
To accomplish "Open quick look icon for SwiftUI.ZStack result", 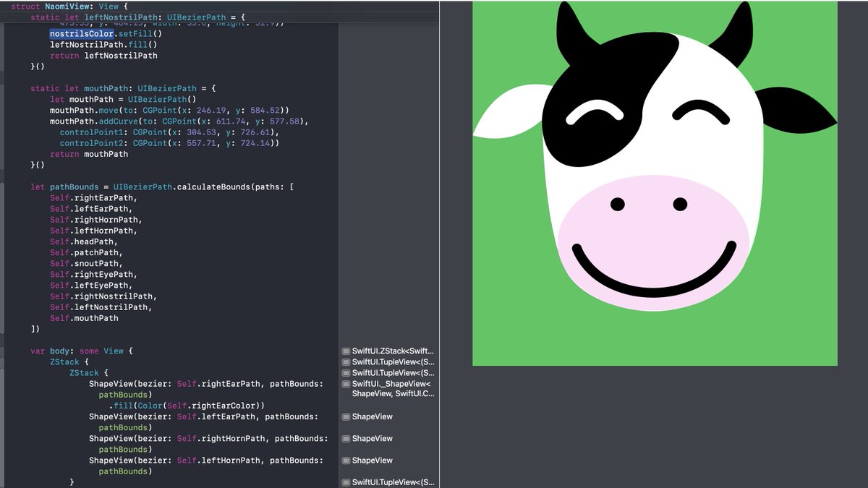I will tap(346, 351).
